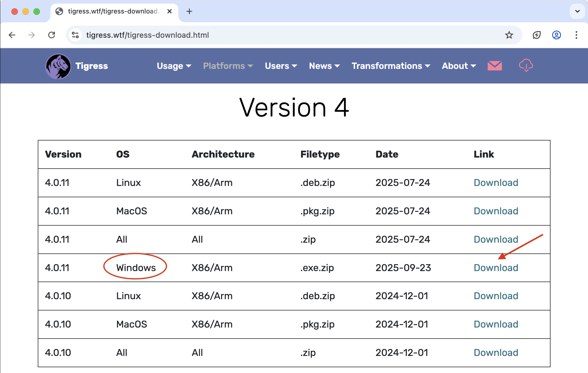Screen dimensions: 588x373
Task: Download the 4.0.10 MacOS pkg.zip
Action: 496,324
